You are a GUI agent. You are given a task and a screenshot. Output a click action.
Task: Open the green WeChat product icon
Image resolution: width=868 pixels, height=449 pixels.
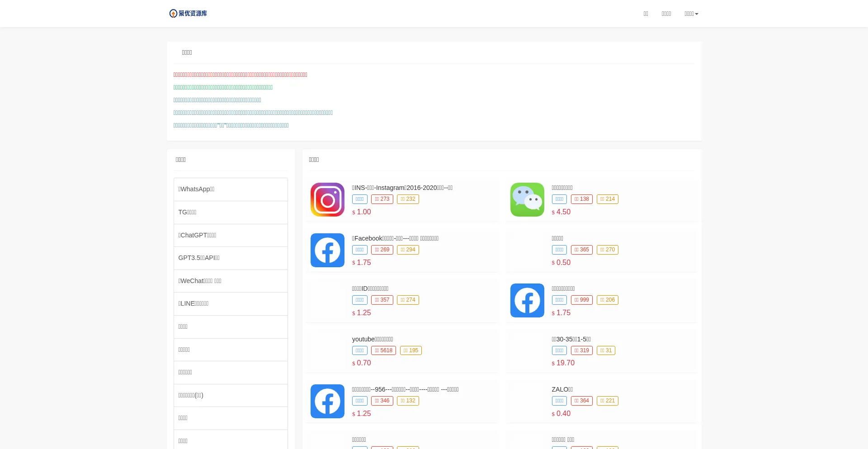point(527,199)
